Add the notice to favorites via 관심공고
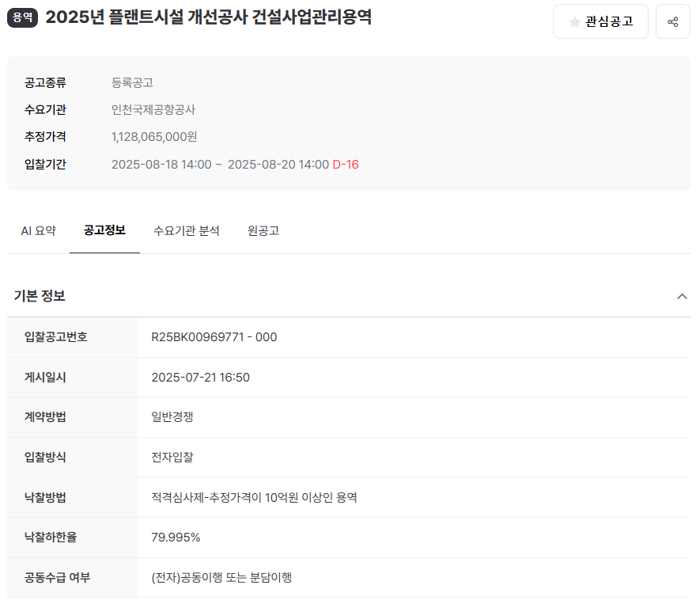Viewport: 700px width, 604px height. [x=600, y=21]
